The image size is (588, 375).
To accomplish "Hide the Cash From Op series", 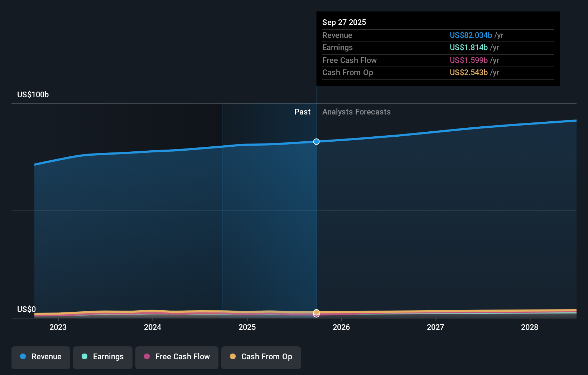I will click(261, 357).
